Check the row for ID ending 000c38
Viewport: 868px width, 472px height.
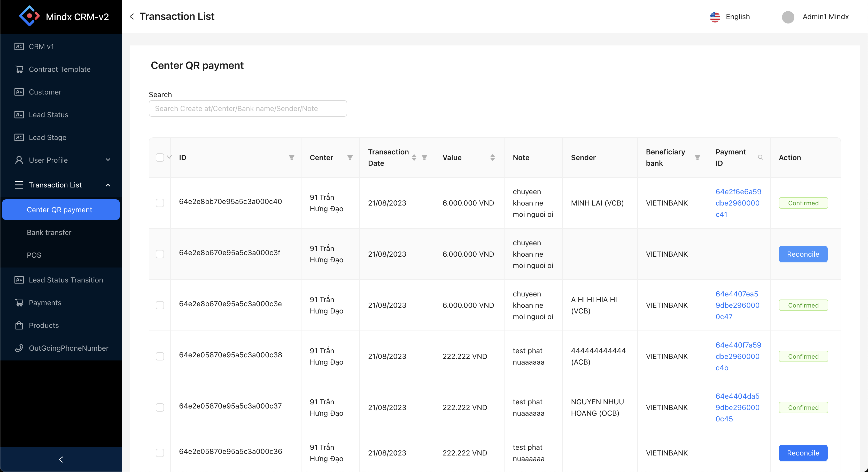click(x=160, y=356)
